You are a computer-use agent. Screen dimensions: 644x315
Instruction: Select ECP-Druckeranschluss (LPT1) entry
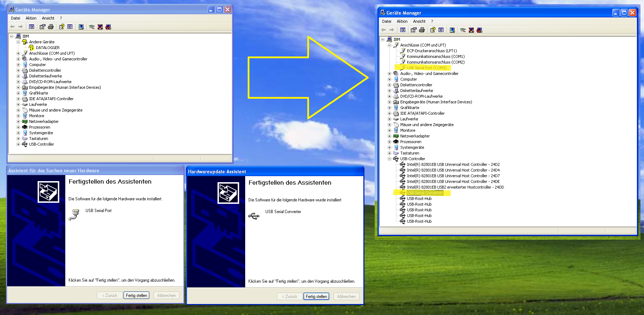pos(432,51)
